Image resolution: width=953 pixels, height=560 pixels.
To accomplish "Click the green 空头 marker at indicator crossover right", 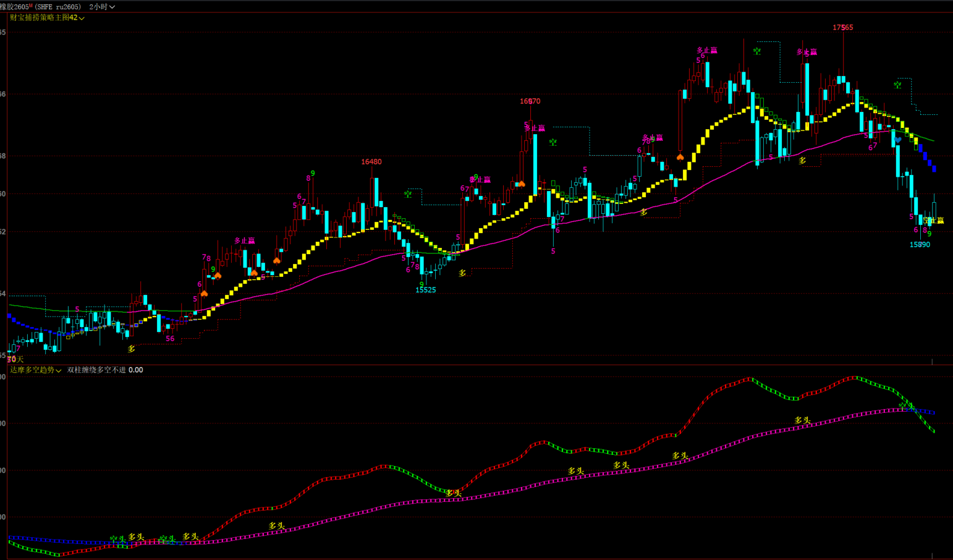I will pyautogui.click(x=906, y=406).
